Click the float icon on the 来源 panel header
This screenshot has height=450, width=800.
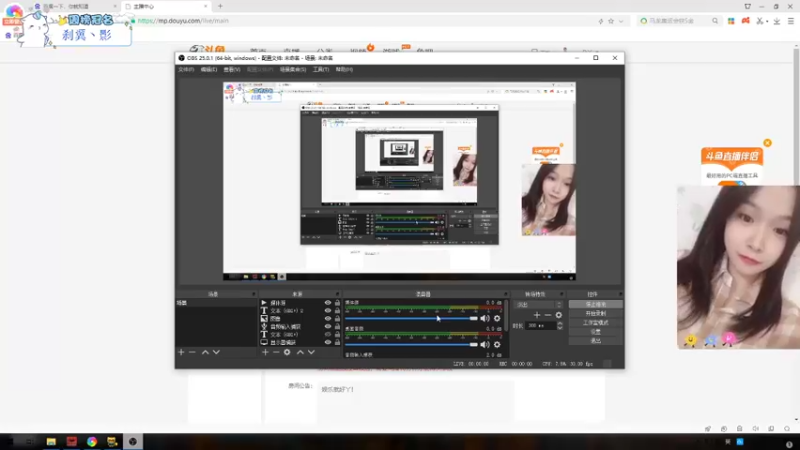(337, 294)
